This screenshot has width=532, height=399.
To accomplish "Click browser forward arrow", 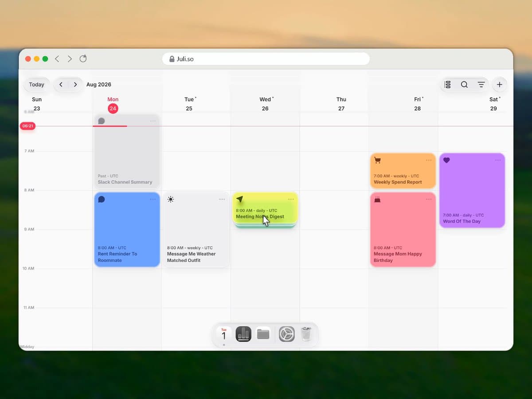I will pos(70,59).
